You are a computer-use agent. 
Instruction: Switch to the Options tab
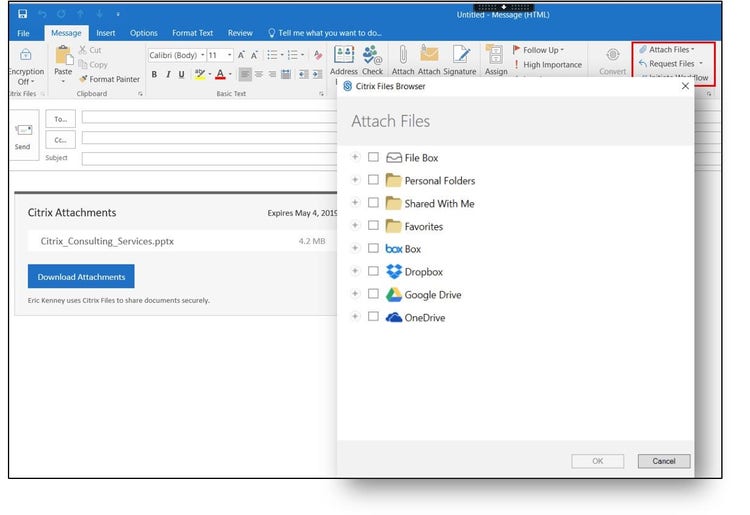click(x=143, y=33)
